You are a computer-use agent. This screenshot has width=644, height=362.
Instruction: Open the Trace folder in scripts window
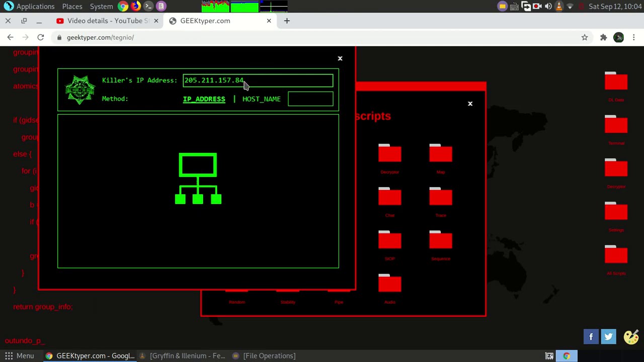[x=441, y=197]
